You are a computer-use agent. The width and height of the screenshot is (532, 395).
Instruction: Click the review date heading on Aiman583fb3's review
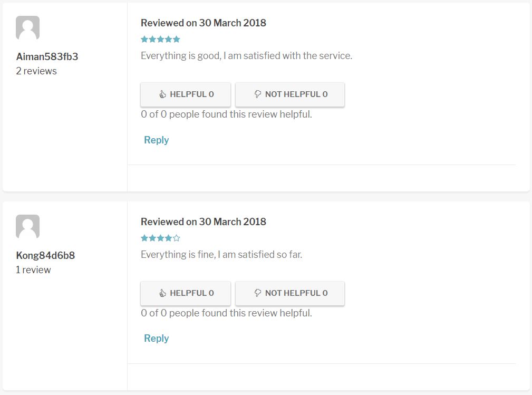coord(204,23)
